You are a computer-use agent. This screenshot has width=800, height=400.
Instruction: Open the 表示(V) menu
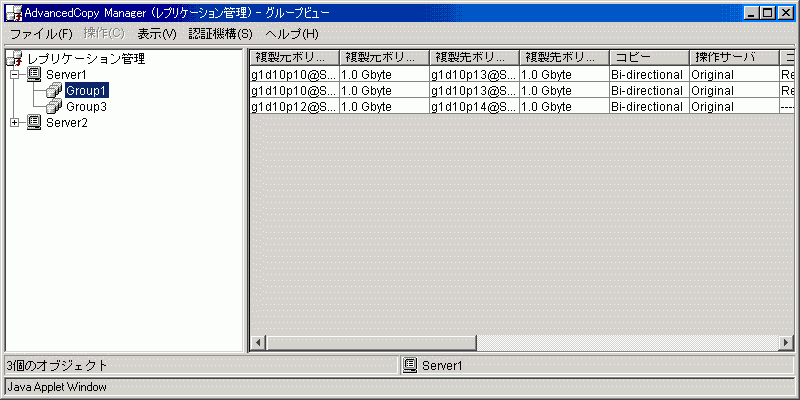click(157, 34)
